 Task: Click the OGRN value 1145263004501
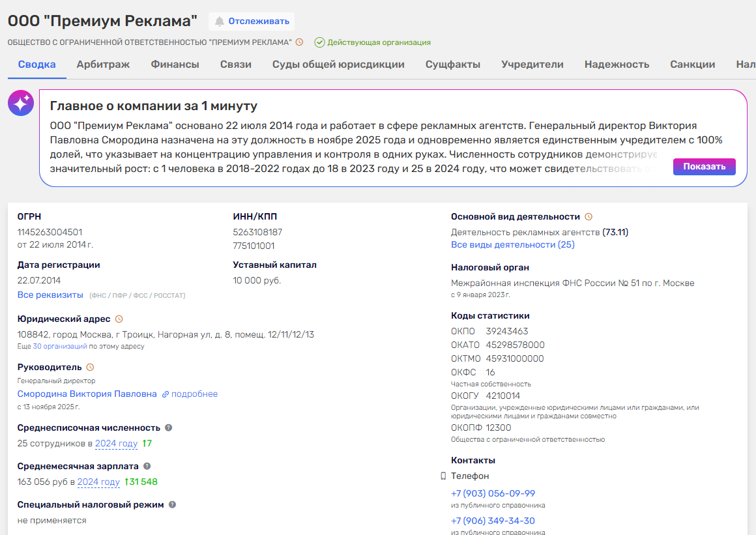[x=50, y=233]
